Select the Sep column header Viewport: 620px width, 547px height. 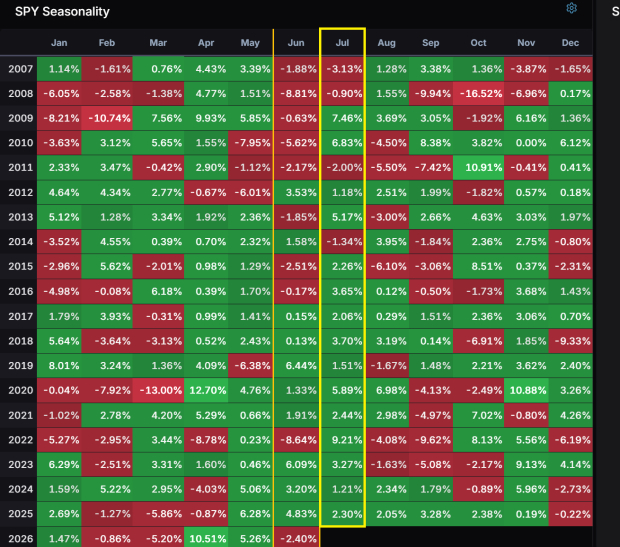coord(431,43)
